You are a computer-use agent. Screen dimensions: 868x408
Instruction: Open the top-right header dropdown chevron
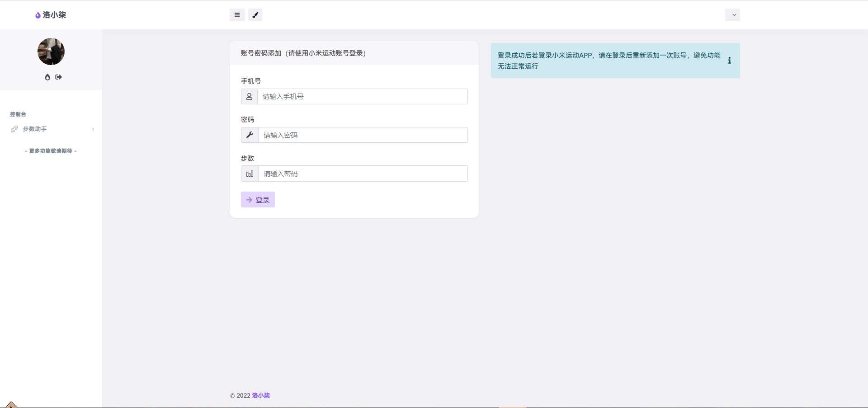click(x=732, y=15)
